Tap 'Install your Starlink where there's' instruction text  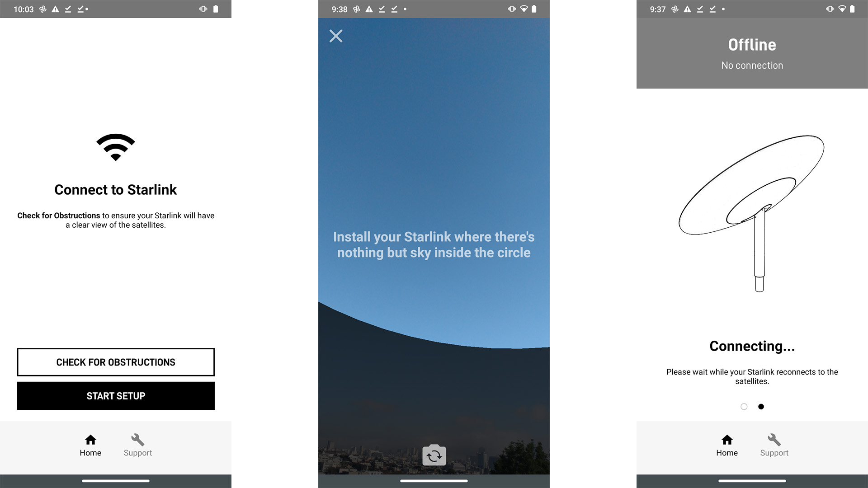[x=434, y=237]
